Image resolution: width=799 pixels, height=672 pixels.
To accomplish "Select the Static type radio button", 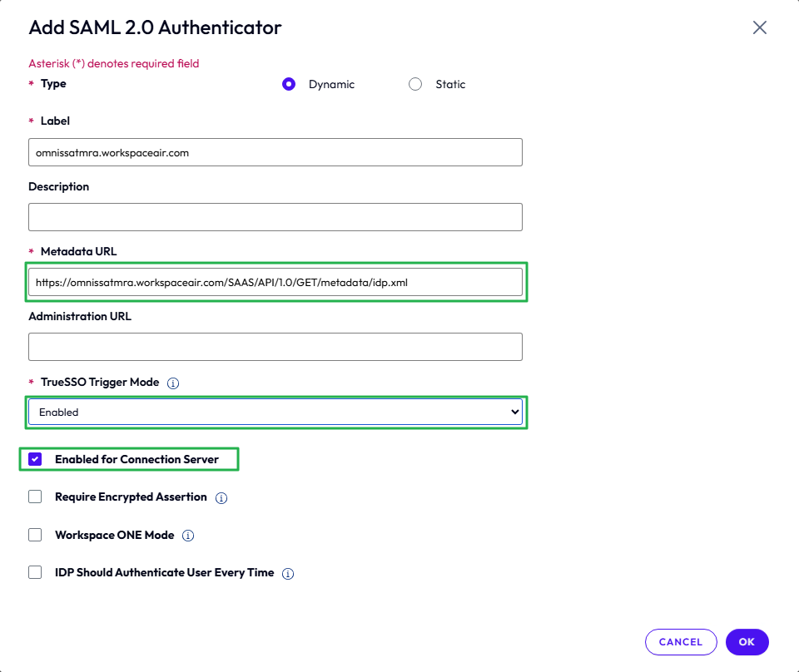I will [415, 84].
